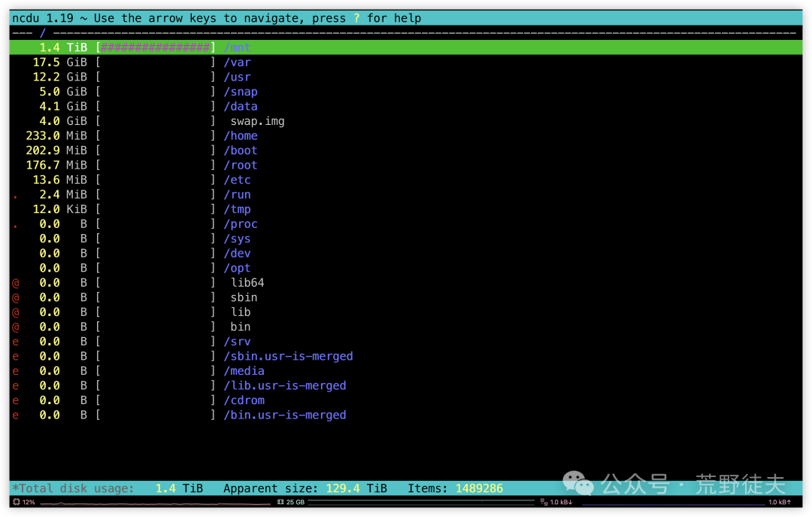
Task: Click the memory usage graph line
Action: coord(420,501)
